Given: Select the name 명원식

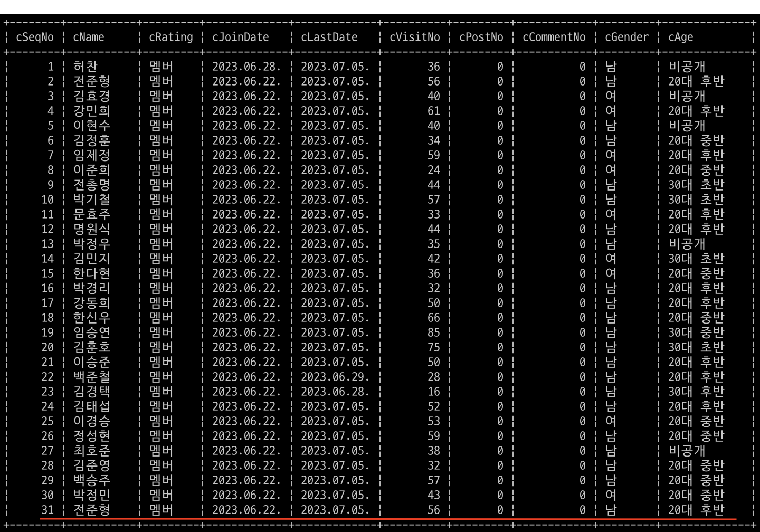Looking at the screenshot, I should [x=92, y=229].
